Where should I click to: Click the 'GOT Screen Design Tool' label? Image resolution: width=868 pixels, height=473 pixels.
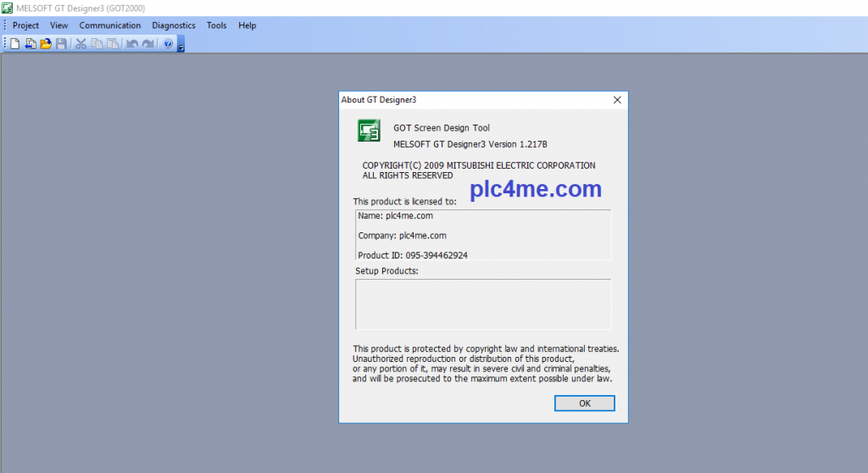coord(441,128)
